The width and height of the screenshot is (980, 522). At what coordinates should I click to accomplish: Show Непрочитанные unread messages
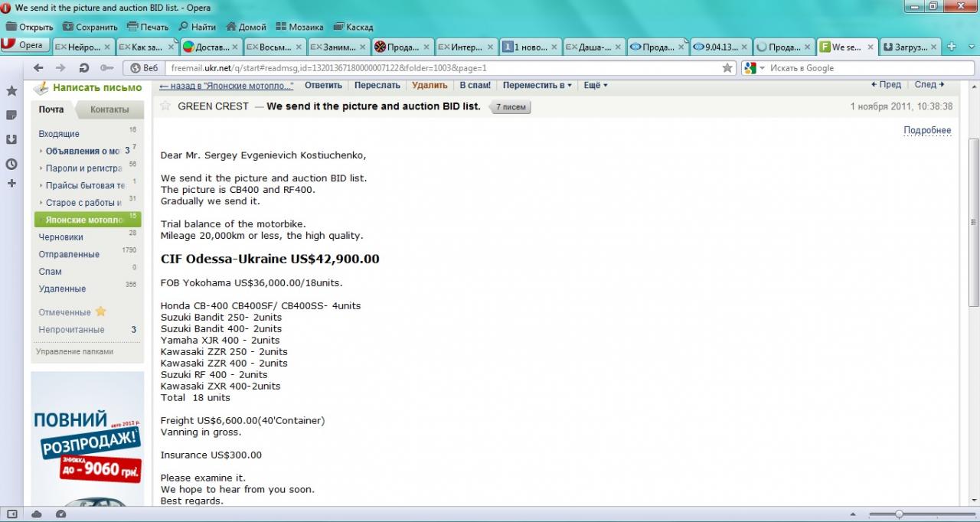point(72,330)
